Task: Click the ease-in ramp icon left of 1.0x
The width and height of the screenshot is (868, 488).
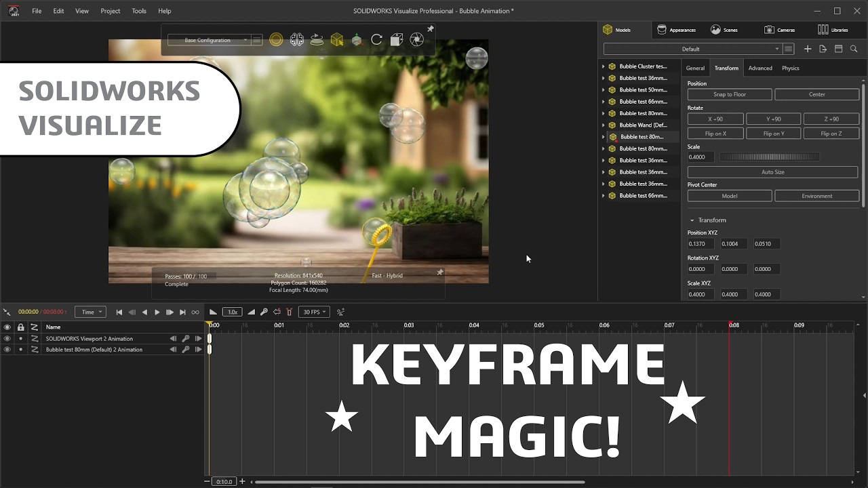Action: 213,312
